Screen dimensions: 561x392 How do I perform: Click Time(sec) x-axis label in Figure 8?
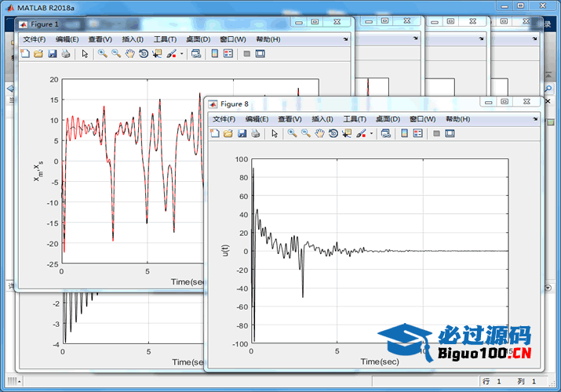(380, 361)
